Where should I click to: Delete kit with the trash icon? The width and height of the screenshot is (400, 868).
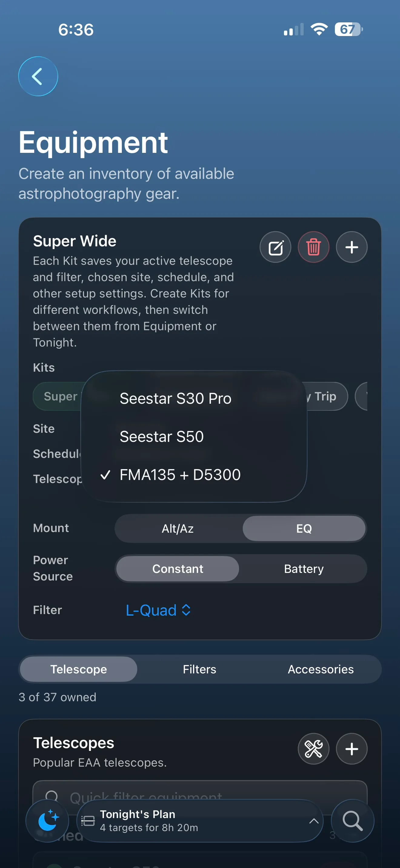pos(313,247)
